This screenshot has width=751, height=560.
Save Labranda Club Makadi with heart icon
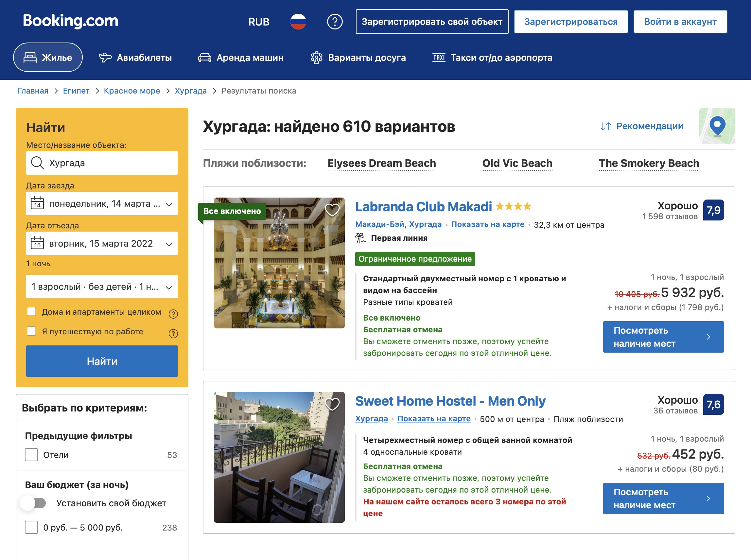[x=332, y=210]
